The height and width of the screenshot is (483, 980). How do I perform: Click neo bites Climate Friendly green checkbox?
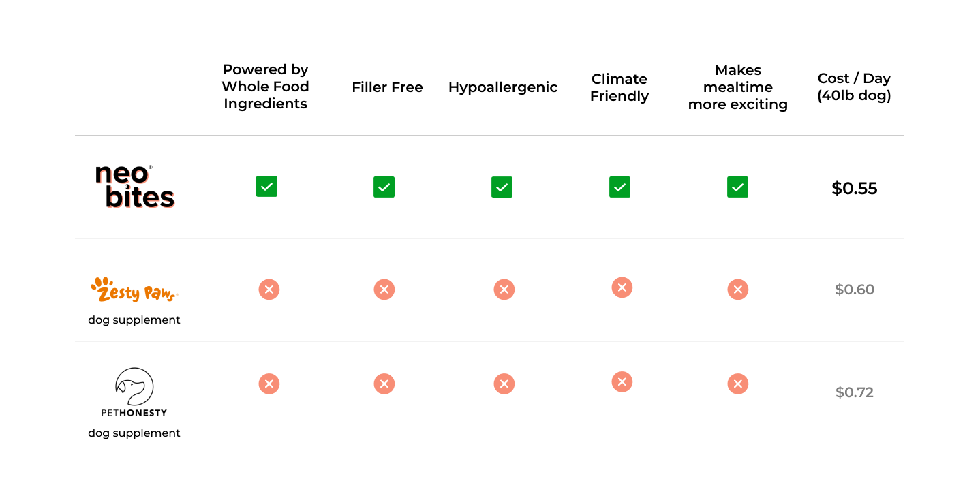click(x=619, y=187)
